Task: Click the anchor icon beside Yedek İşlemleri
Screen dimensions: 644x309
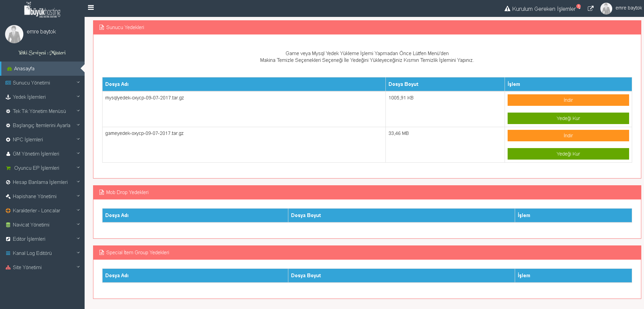Action: (x=8, y=97)
